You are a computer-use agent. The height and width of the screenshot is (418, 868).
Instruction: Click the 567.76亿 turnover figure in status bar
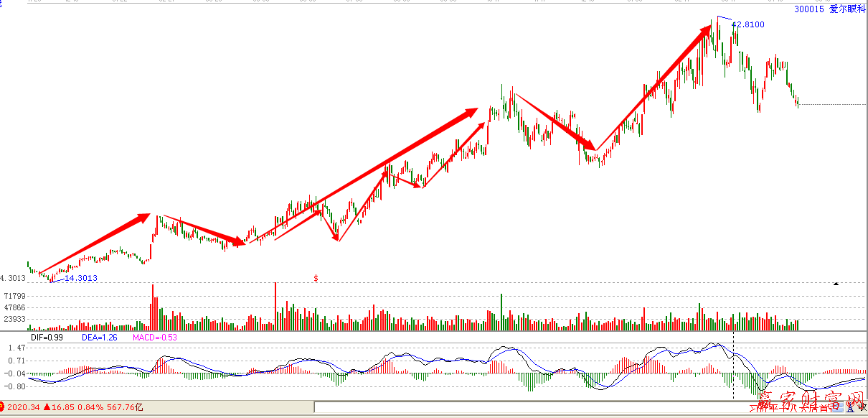click(125, 407)
